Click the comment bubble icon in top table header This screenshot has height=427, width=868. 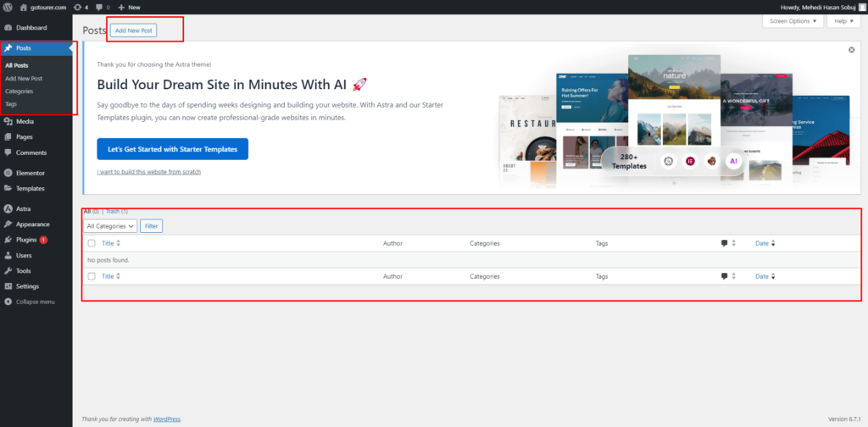pyautogui.click(x=724, y=243)
